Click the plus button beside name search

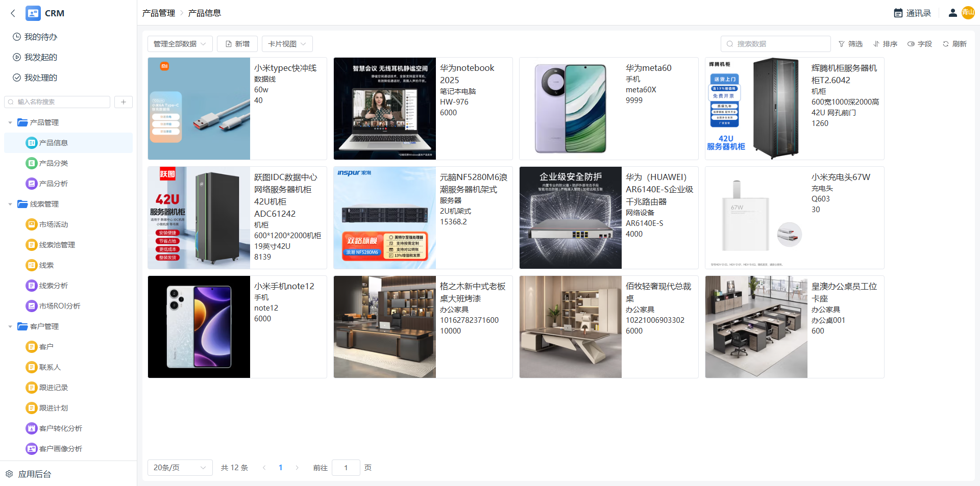(x=124, y=102)
